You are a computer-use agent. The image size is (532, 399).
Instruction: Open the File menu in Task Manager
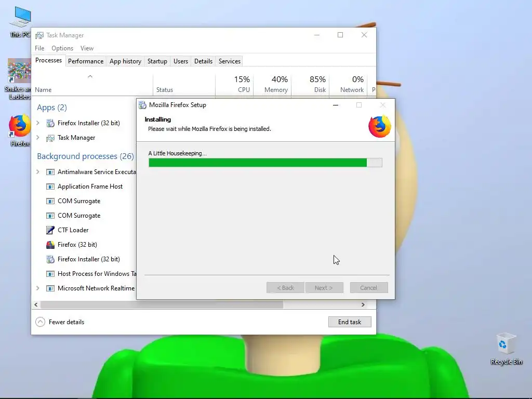(39, 48)
